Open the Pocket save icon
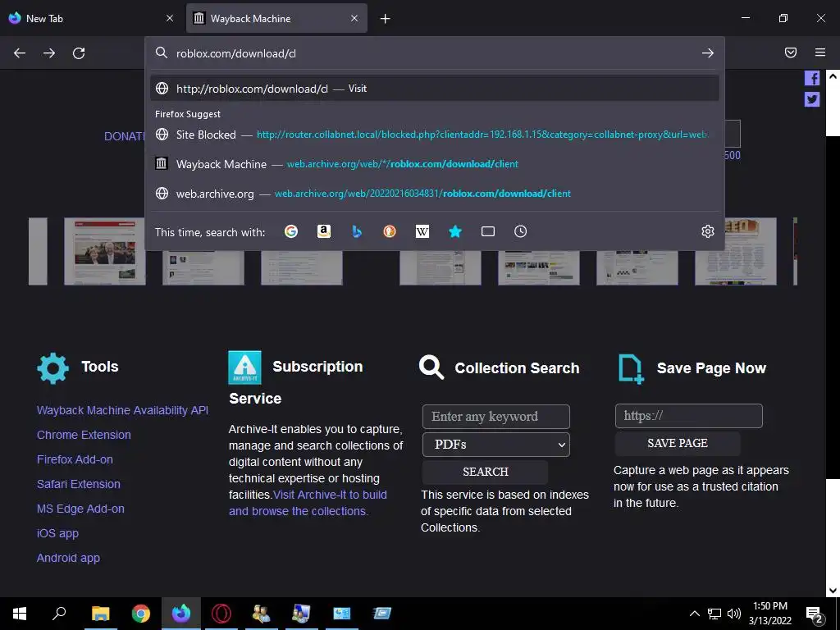The height and width of the screenshot is (630, 840). tap(791, 52)
